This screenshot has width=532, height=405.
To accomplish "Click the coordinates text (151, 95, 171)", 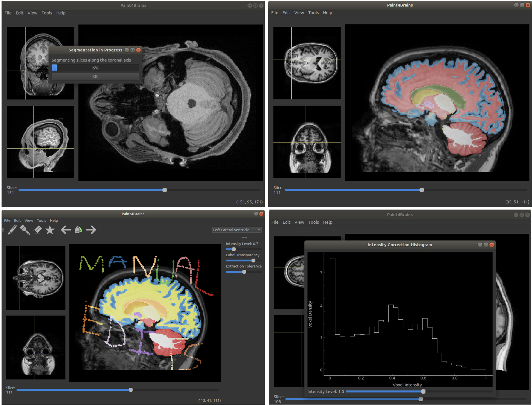I will (x=249, y=202).
